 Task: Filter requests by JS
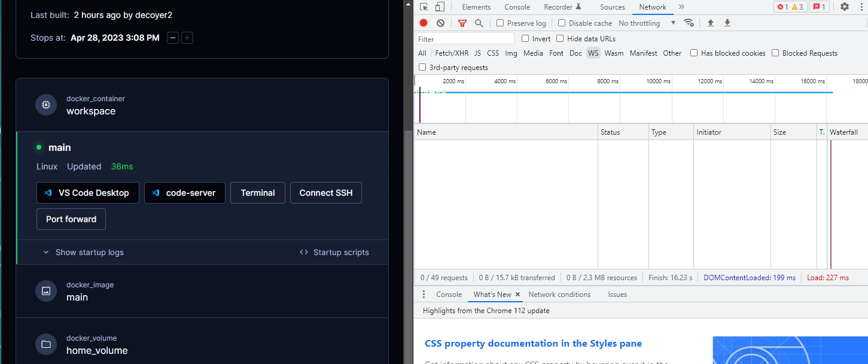click(477, 53)
